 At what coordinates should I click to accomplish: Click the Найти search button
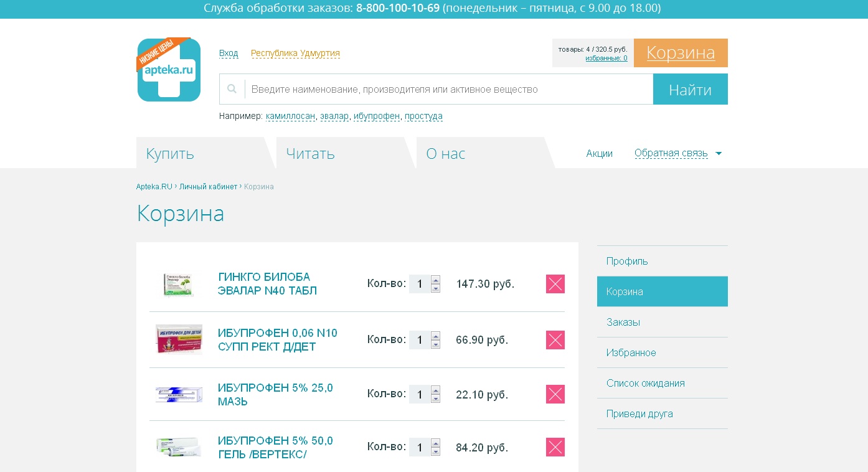coord(691,89)
